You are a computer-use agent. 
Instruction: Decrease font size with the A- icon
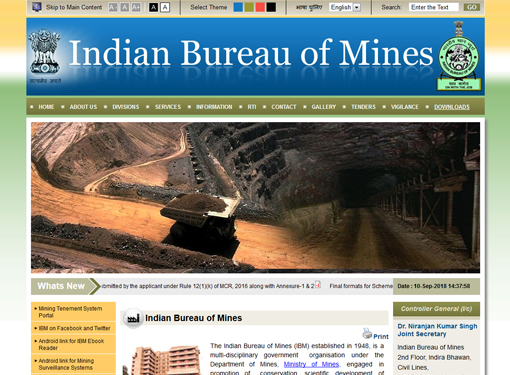click(113, 7)
